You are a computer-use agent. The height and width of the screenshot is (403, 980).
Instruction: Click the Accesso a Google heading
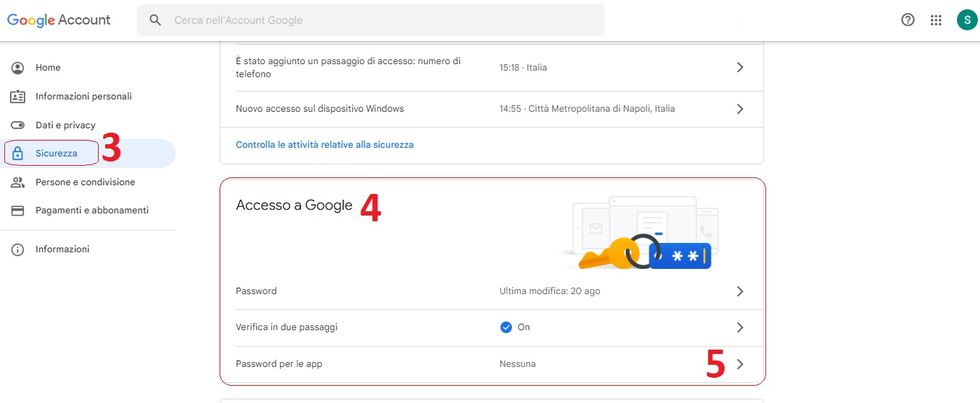pos(295,205)
